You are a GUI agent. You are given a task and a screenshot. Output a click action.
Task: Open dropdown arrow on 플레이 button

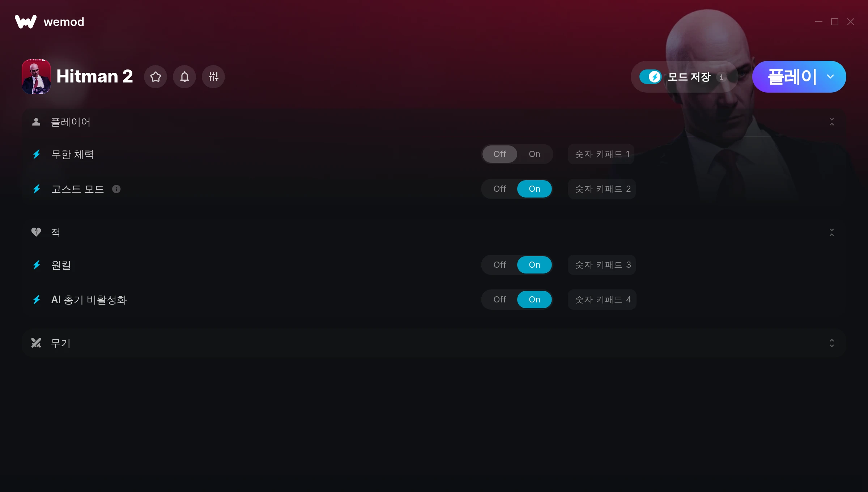pos(830,77)
